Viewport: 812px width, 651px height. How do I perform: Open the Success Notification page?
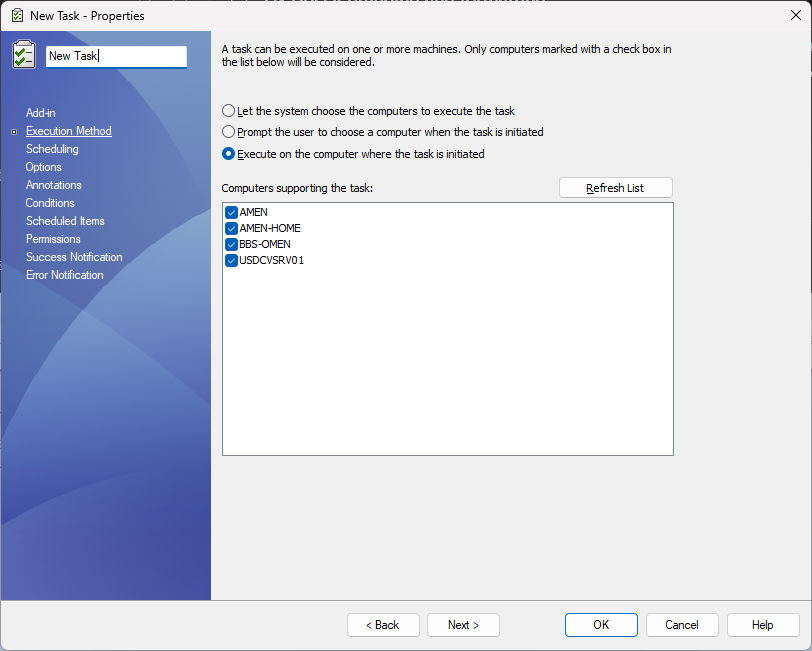coord(74,257)
